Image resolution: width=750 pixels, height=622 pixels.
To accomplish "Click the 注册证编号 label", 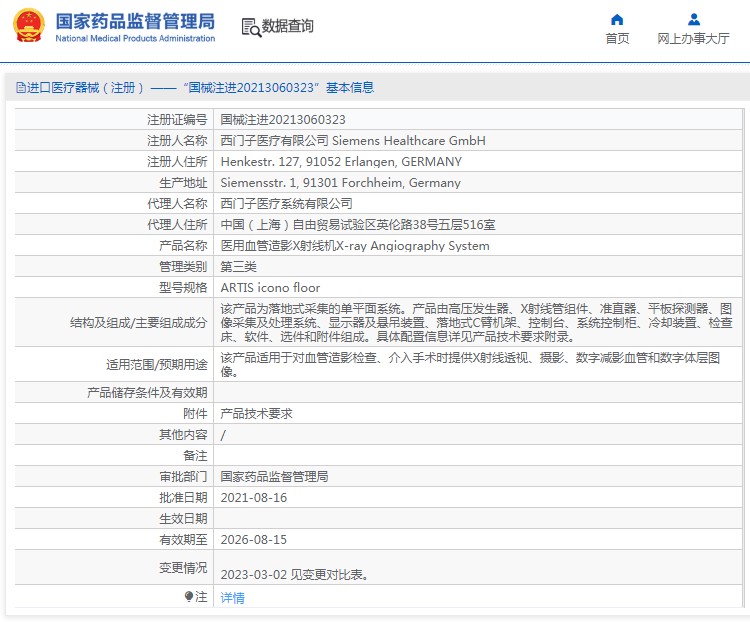I will pos(177,120).
